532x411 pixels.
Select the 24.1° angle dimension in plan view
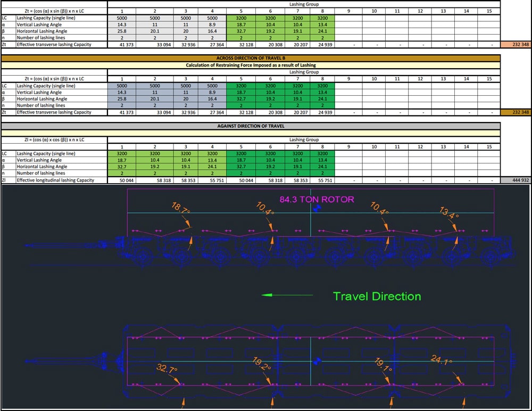click(x=442, y=360)
